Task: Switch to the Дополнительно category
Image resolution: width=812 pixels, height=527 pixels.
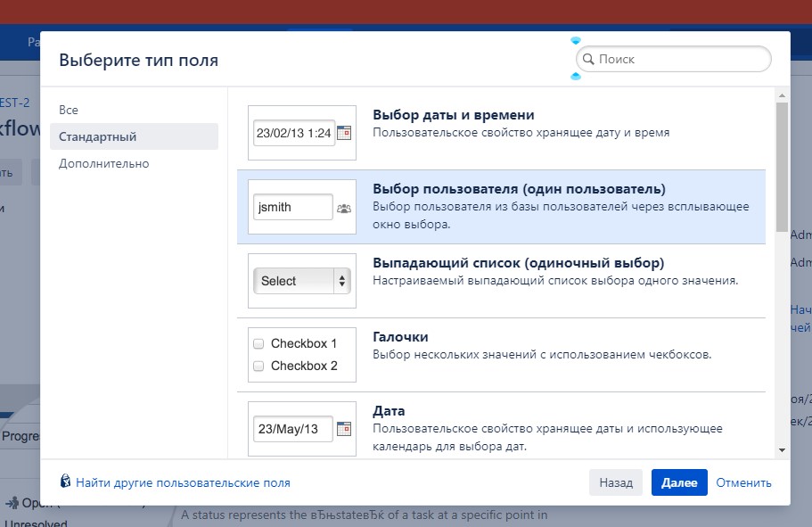Action: pyautogui.click(x=103, y=163)
